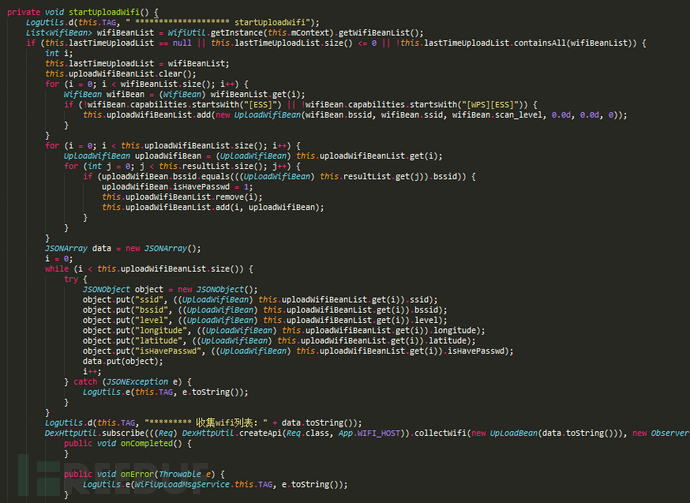Click the onError(Throwable e) method declaration
This screenshot has height=503, width=690.
pos(144,474)
